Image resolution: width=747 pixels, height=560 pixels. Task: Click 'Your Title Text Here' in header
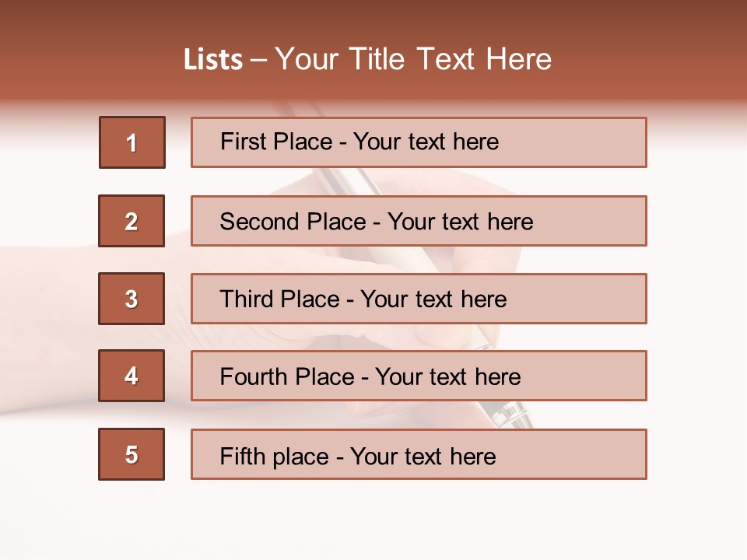tap(413, 59)
